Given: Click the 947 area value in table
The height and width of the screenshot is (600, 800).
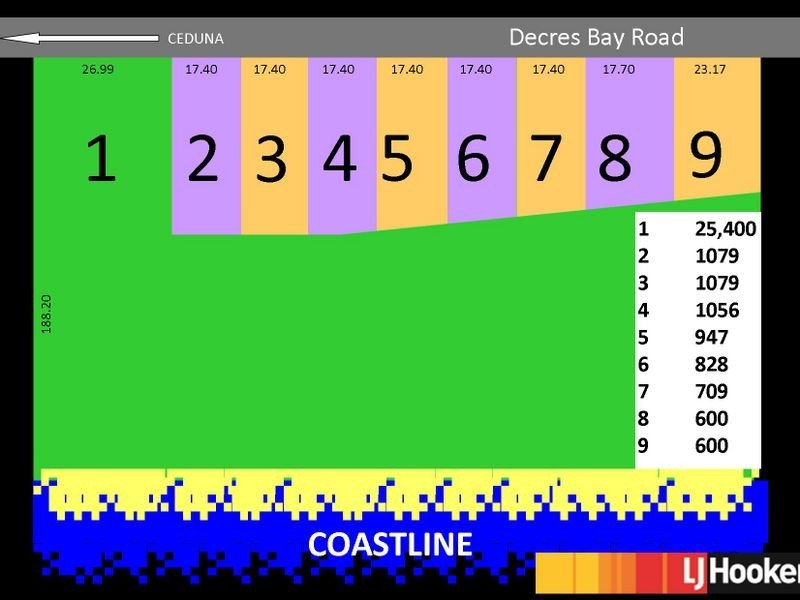Looking at the screenshot, I should coord(711,337).
